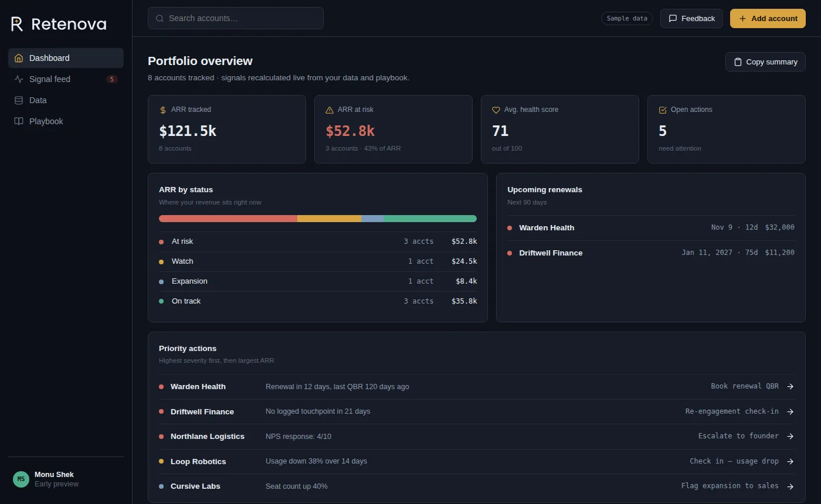Click the clipboard icon on Copy summary
The width and height of the screenshot is (821, 504).
click(738, 62)
